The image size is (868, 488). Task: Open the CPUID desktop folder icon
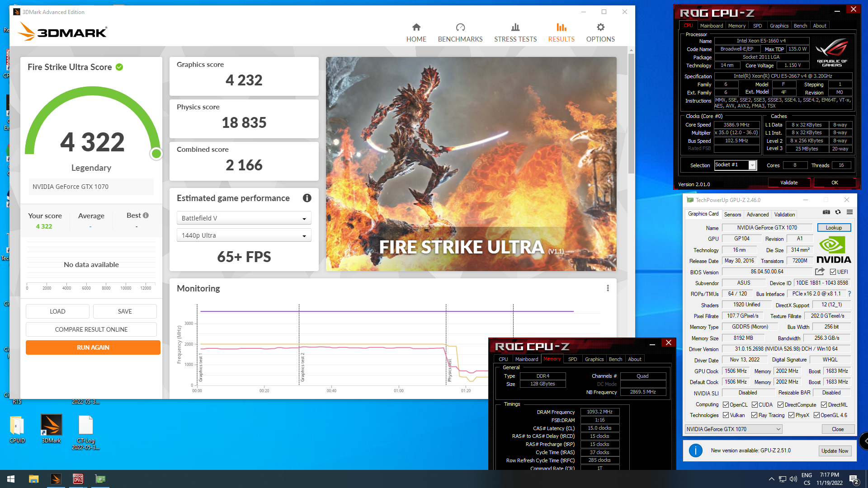(x=17, y=429)
